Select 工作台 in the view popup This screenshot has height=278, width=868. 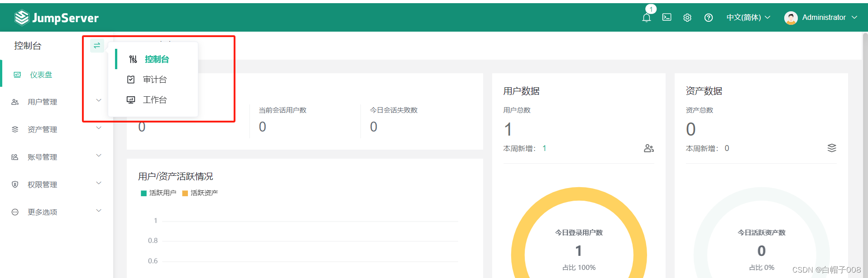coord(153,100)
